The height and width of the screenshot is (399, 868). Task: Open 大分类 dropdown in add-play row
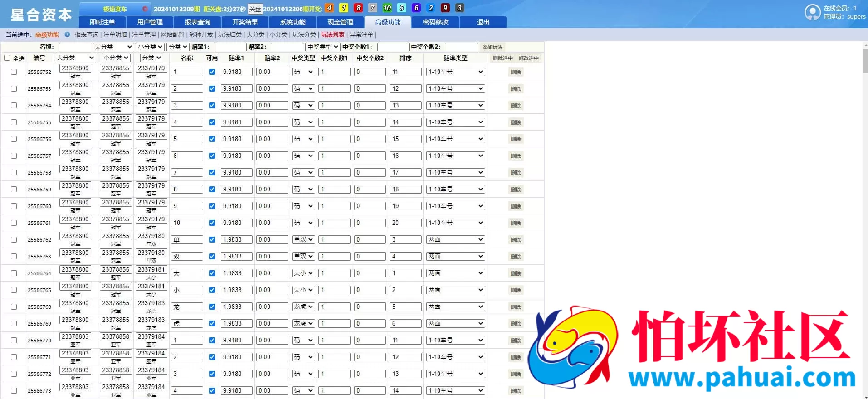click(x=113, y=47)
